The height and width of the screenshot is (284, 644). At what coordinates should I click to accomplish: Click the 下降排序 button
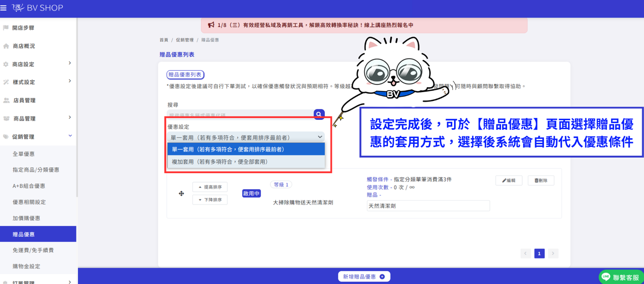tap(210, 200)
